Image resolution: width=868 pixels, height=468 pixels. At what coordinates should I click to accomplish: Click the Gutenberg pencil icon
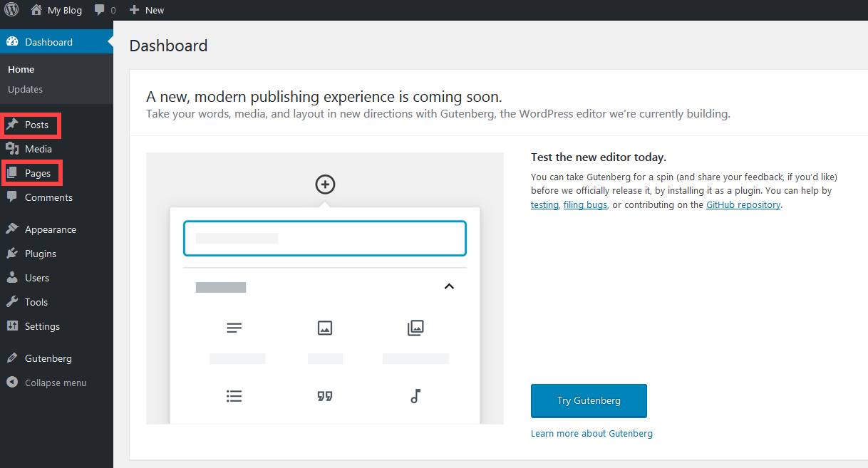(x=12, y=358)
